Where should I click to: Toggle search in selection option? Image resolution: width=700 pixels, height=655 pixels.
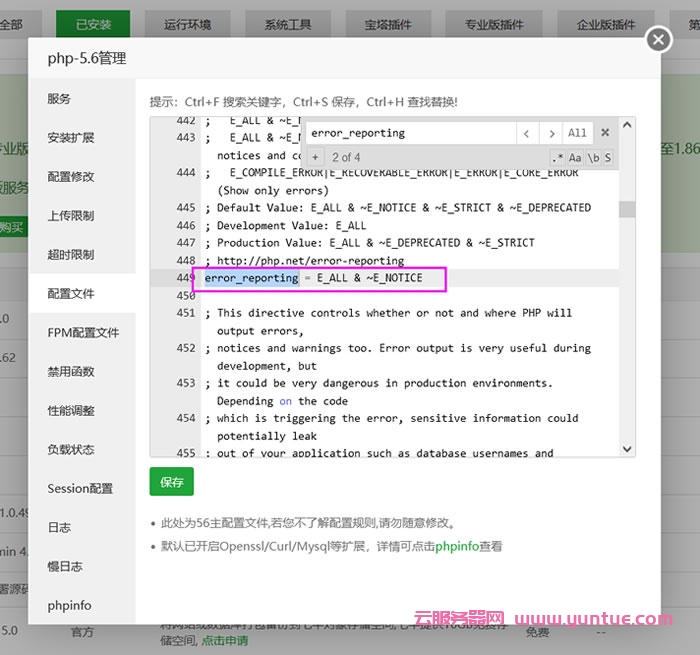click(x=607, y=158)
